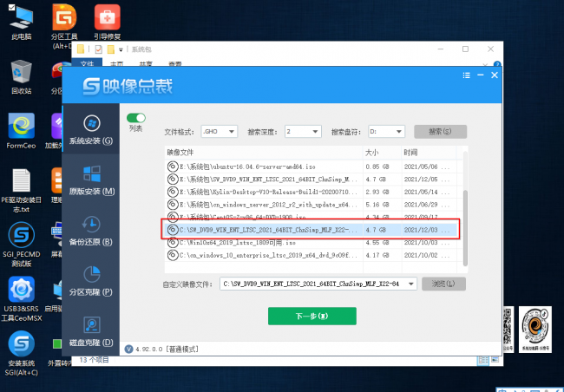Click disc icon beside Win10x64_2019_ltsc row
The width and height of the screenshot is (564, 392).
coord(173,242)
